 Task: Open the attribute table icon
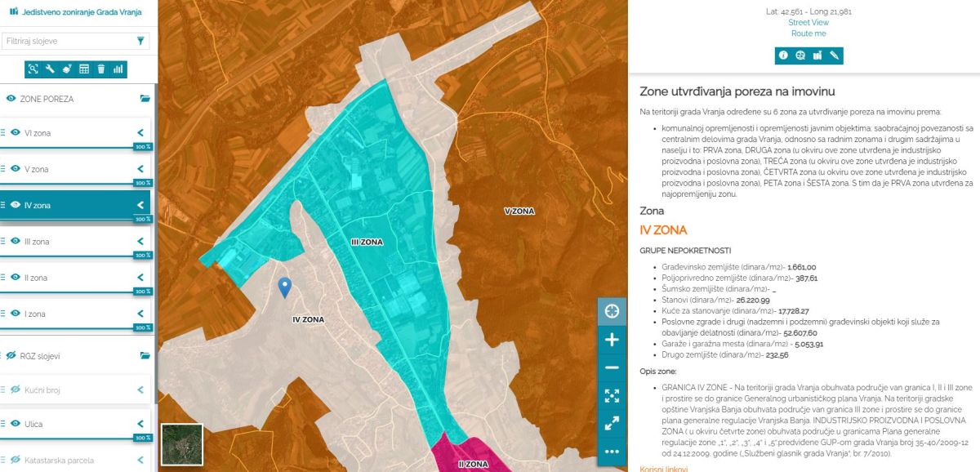click(x=84, y=69)
